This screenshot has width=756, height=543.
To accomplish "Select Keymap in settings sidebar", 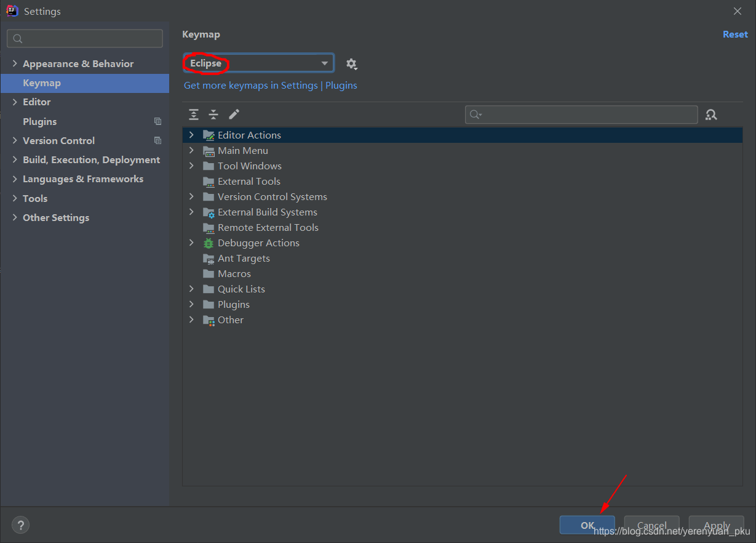I will click(x=85, y=83).
